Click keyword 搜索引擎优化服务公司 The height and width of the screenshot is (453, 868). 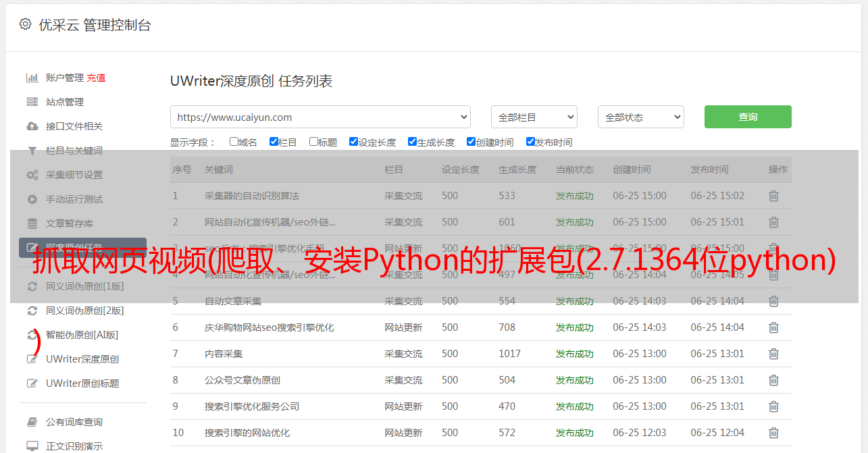[252, 406]
